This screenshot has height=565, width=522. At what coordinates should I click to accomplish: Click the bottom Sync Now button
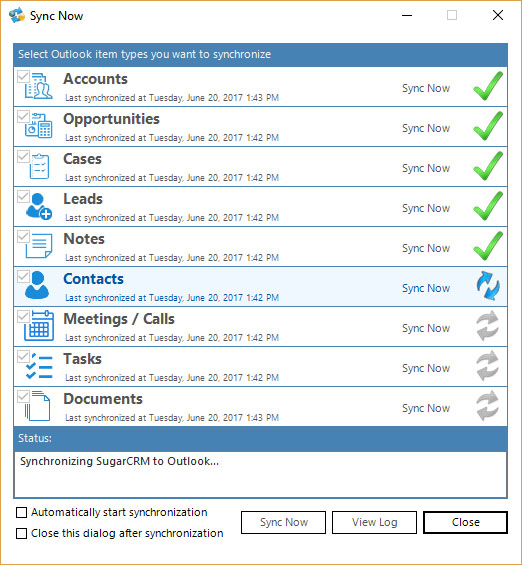point(284,522)
